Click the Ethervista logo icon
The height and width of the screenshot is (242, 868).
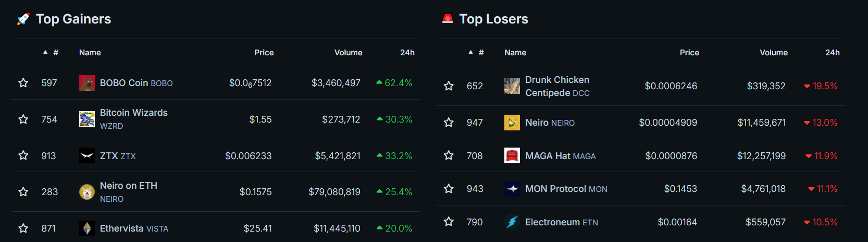tap(86, 228)
